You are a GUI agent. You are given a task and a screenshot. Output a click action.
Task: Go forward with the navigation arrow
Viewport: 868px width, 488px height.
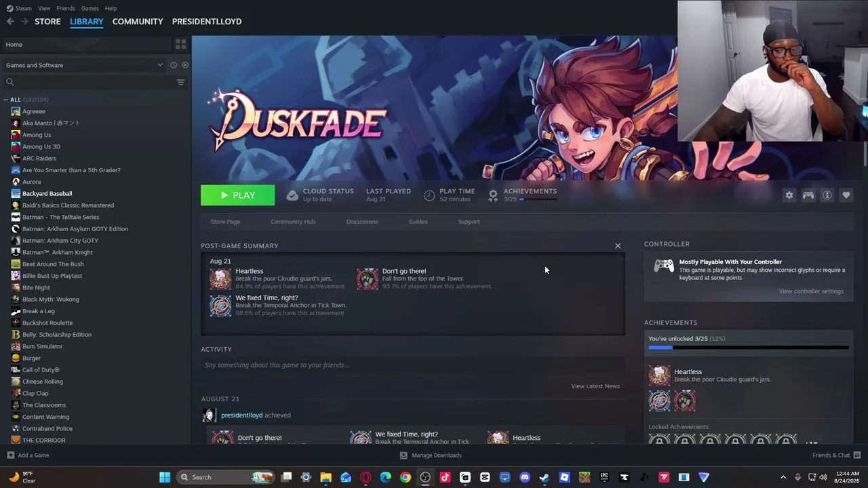pos(24,22)
